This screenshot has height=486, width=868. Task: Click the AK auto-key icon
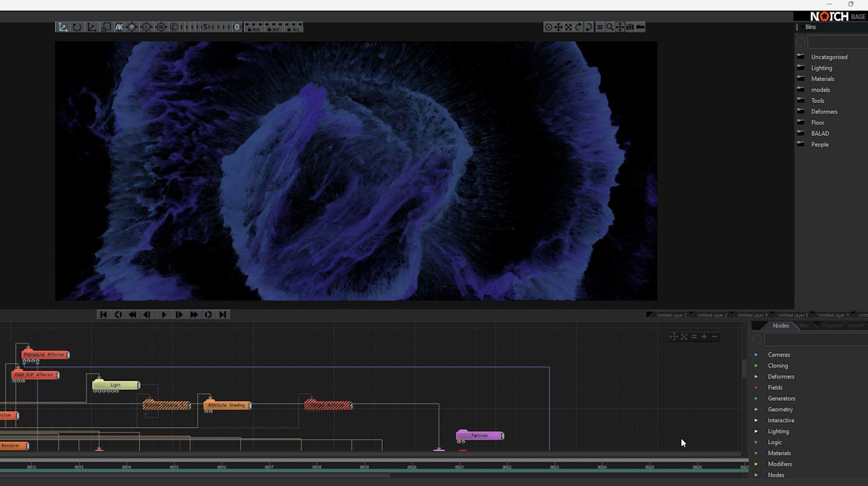click(x=118, y=27)
